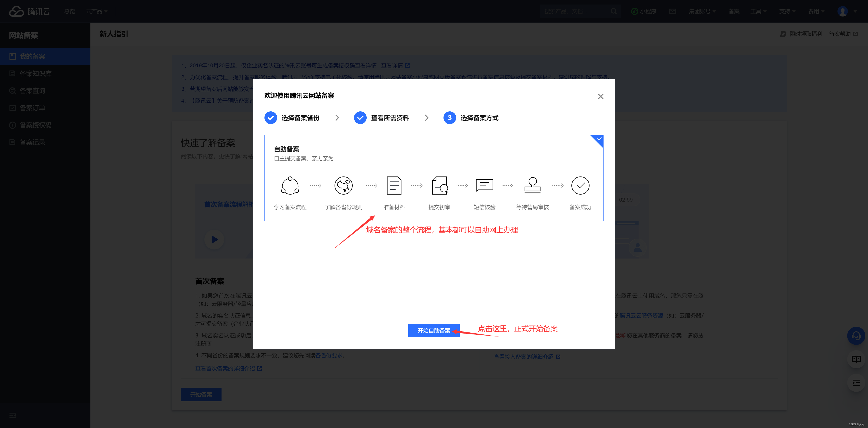Click the 了解各省份规则 map icon
Viewport: 868px width, 428px height.
click(343, 185)
